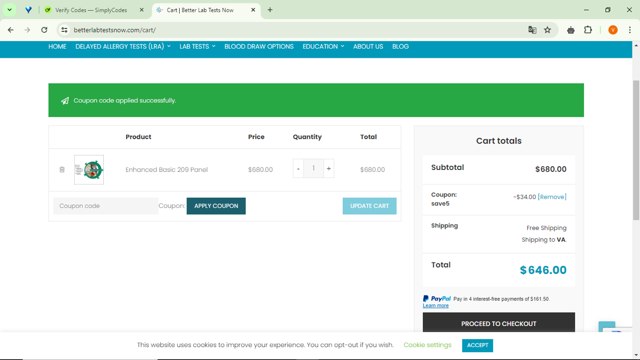The image size is (640, 360).
Task: Close the Cart | Better Lab Tests Now tab
Action: click(x=253, y=10)
